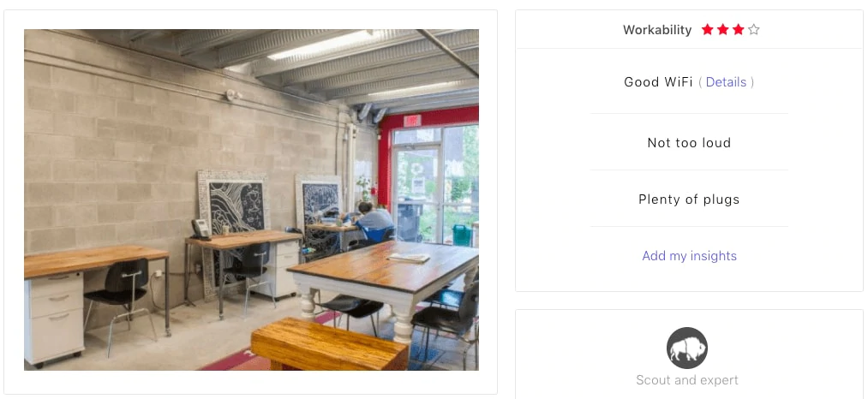The height and width of the screenshot is (399, 868).
Task: Click the empty fourth Workability star
Action: coord(753,29)
